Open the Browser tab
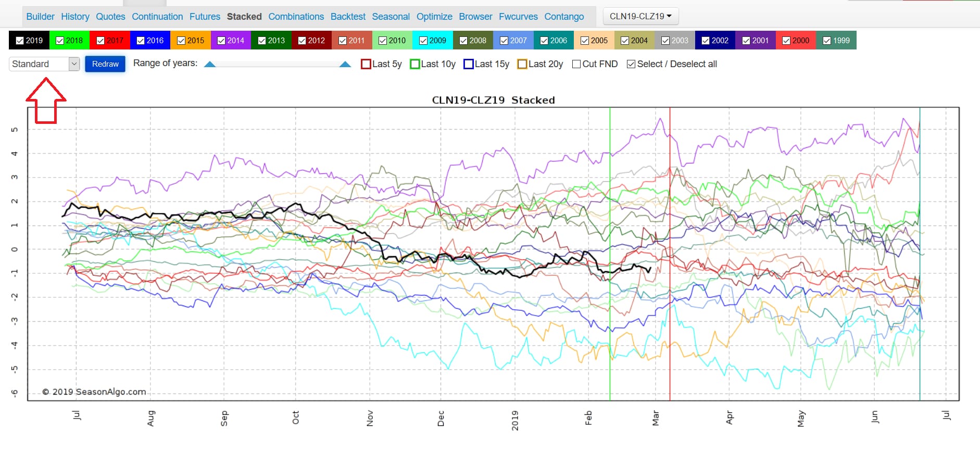Image resolution: width=980 pixels, height=455 pixels. click(475, 17)
